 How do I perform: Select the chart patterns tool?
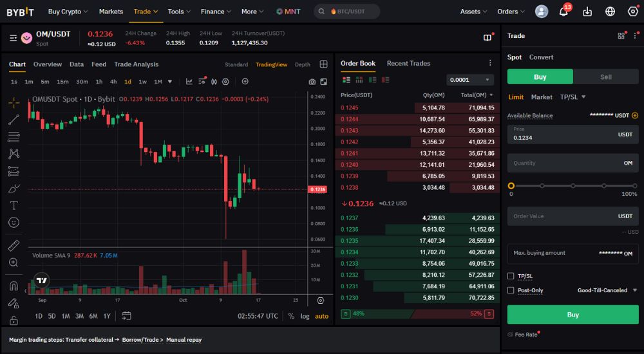click(x=14, y=154)
